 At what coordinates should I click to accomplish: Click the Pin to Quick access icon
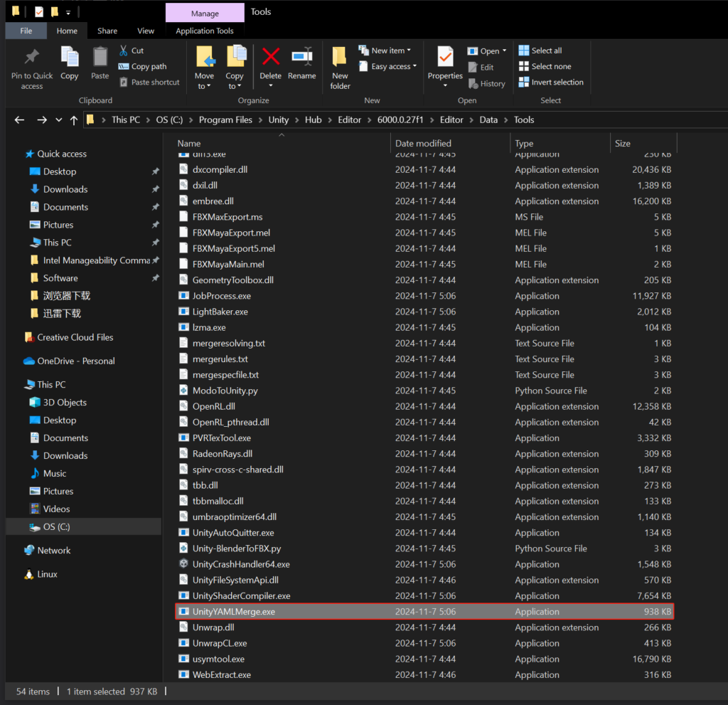pyautogui.click(x=32, y=58)
